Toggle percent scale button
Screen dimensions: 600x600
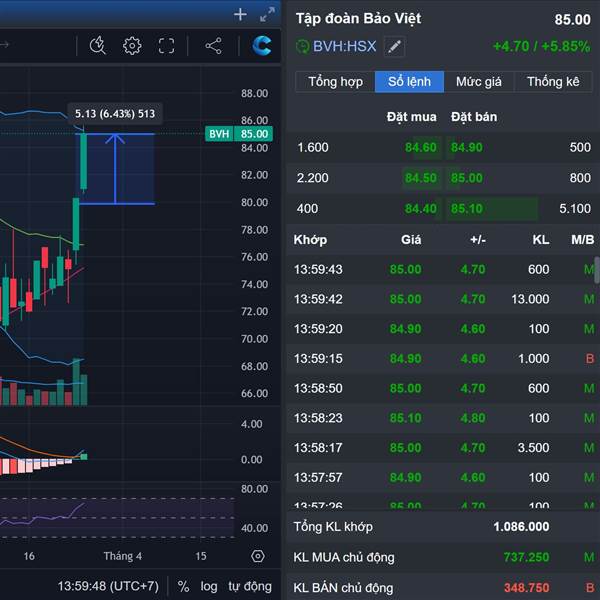pyautogui.click(x=183, y=586)
